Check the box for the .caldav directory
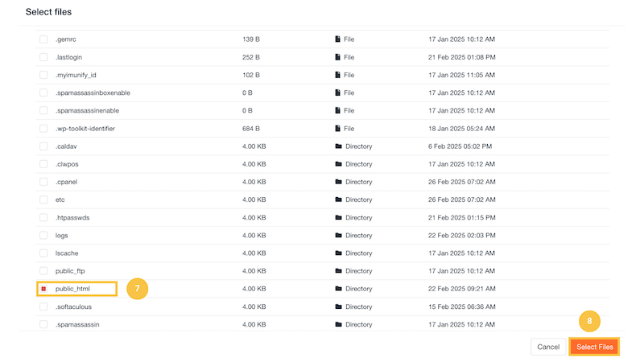 [43, 146]
